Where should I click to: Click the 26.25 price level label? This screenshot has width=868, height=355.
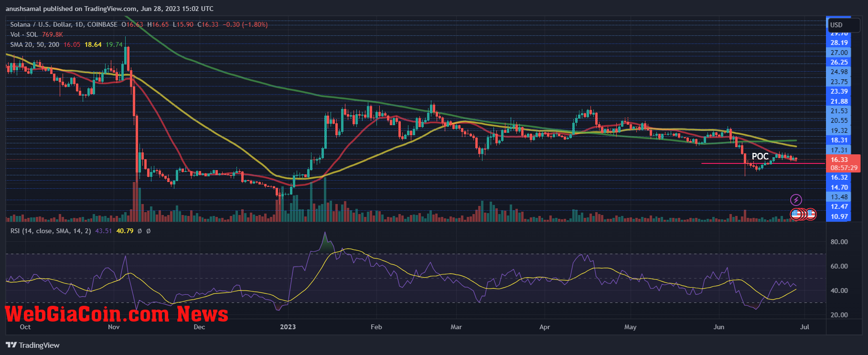pos(839,62)
